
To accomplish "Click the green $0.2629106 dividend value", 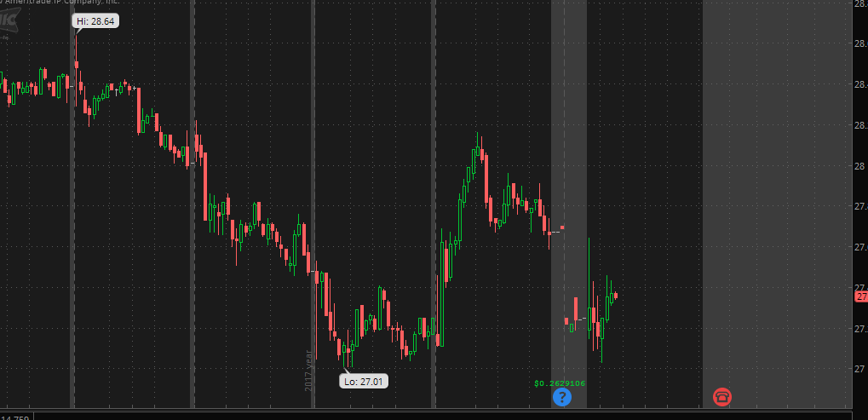I will [560, 383].
